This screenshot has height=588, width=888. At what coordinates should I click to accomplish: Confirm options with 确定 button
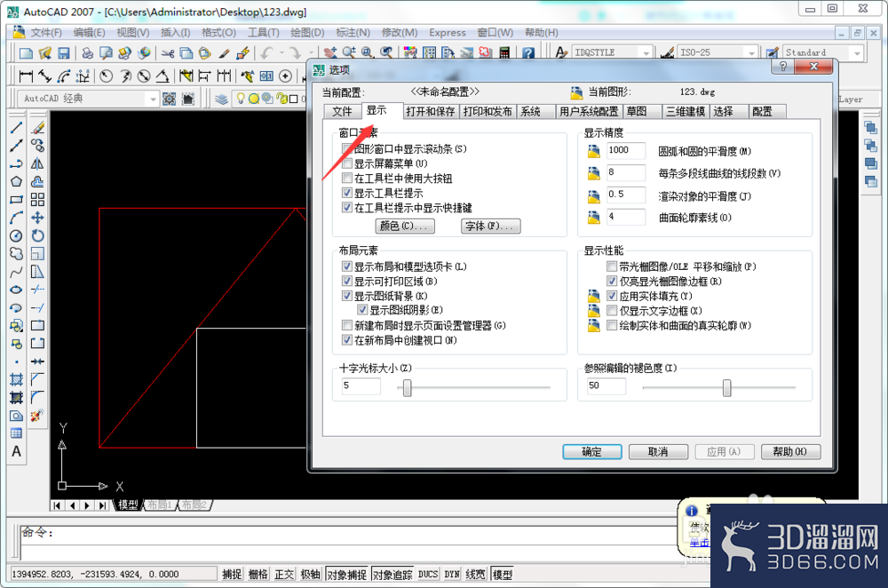591,451
